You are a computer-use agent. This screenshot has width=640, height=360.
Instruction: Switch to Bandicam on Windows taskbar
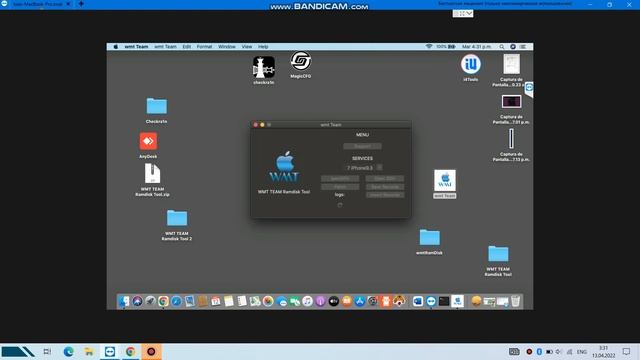(151, 351)
